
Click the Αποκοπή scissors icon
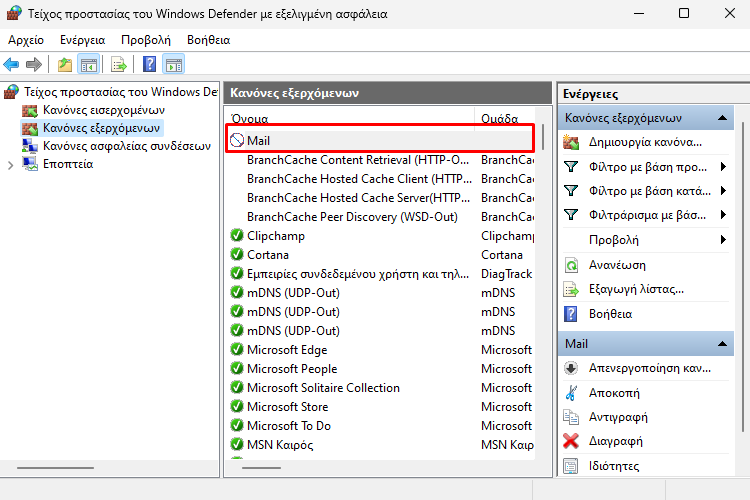[571, 393]
